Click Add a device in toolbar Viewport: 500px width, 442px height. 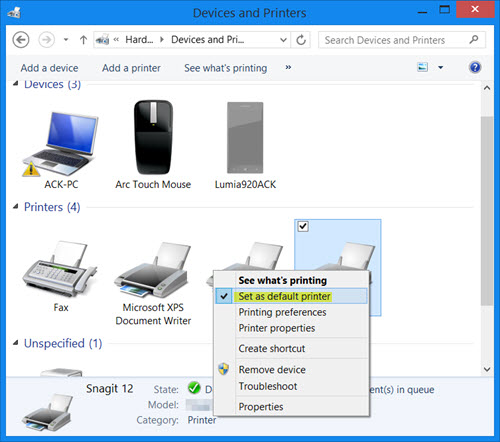[49, 68]
